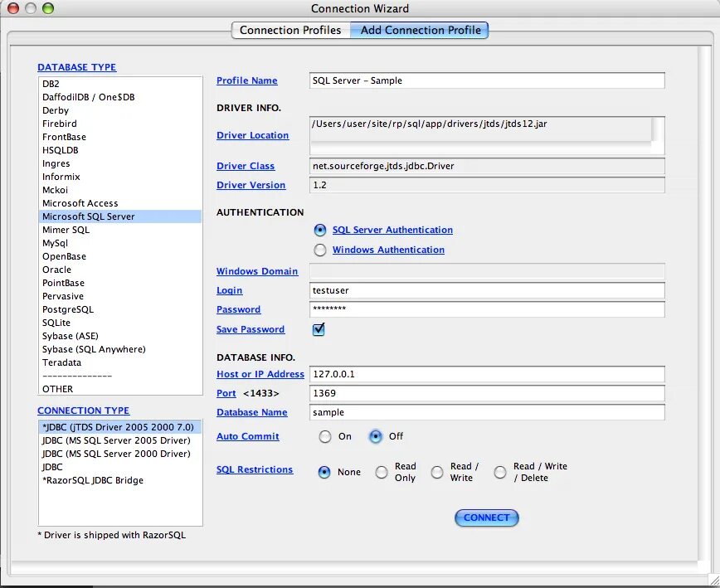The height and width of the screenshot is (588, 720).
Task: Turn Auto Commit On
Action: tap(325, 436)
